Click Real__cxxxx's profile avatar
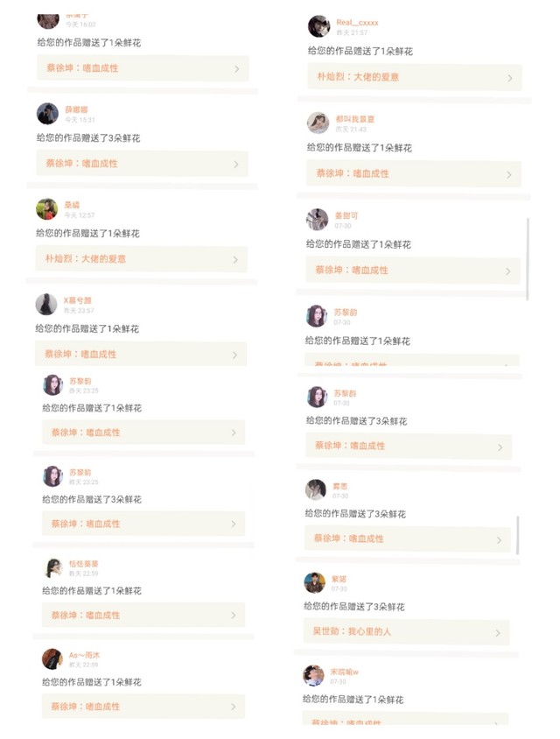The height and width of the screenshot is (739, 560). pos(319,26)
